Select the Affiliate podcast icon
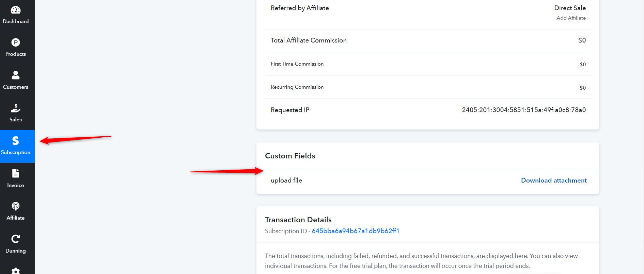Viewport: 644px width, 274px height. 16,206
